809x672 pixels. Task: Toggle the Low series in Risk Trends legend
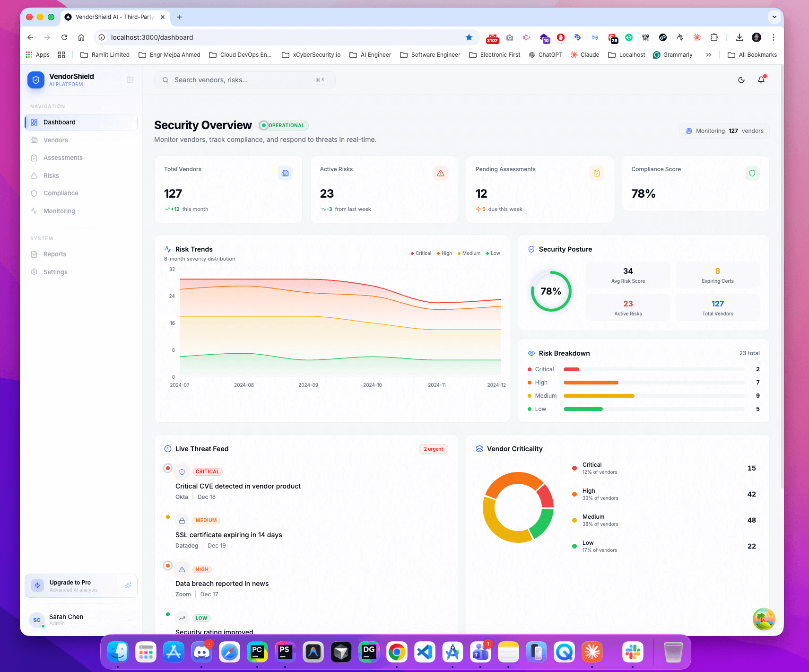coord(493,253)
